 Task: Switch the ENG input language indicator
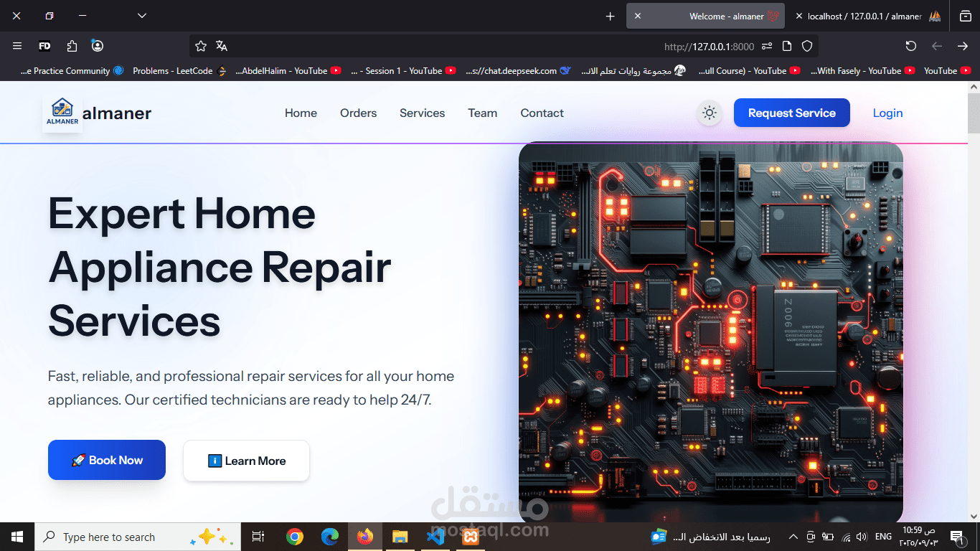click(884, 537)
